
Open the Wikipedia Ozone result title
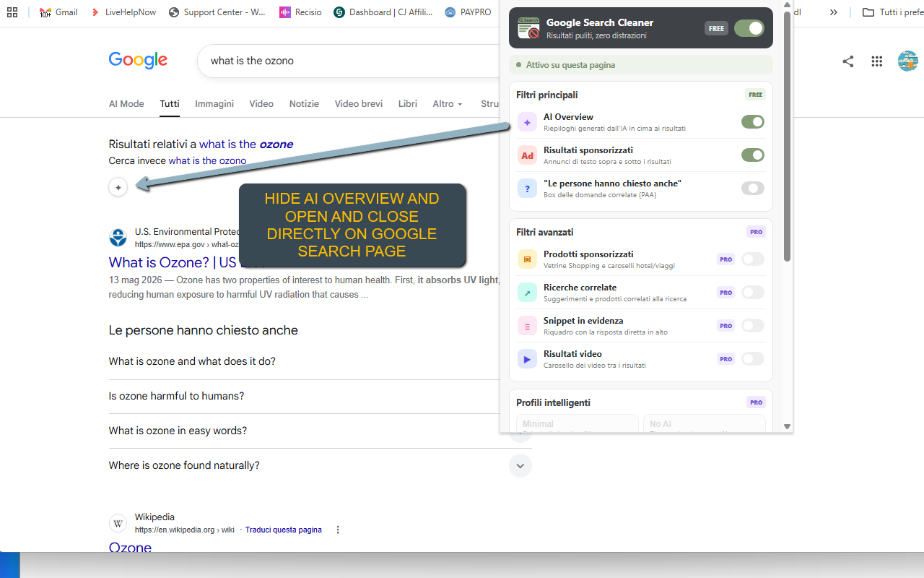[x=130, y=547]
